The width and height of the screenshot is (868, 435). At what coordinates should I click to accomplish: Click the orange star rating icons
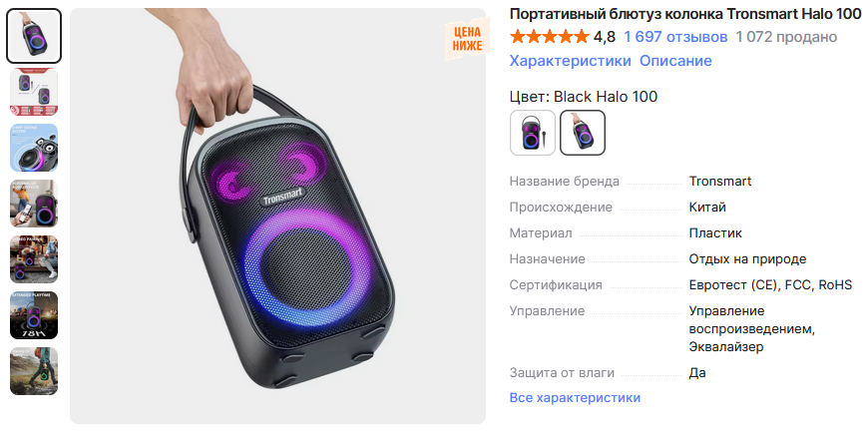(549, 37)
